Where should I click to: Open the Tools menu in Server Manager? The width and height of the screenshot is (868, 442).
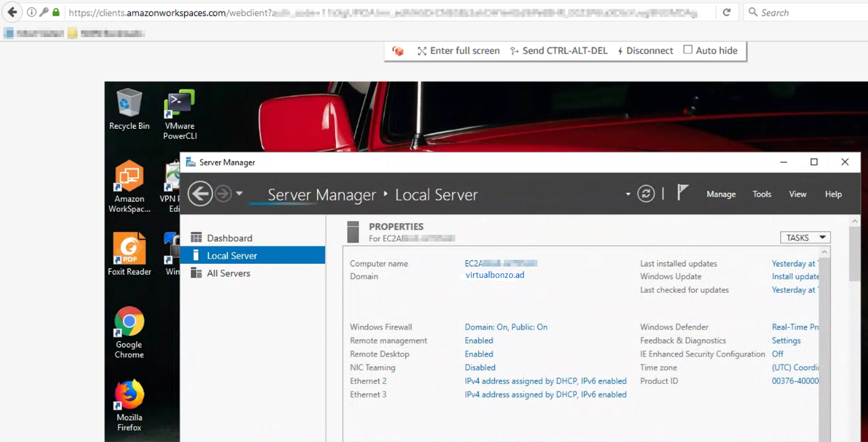click(x=761, y=194)
